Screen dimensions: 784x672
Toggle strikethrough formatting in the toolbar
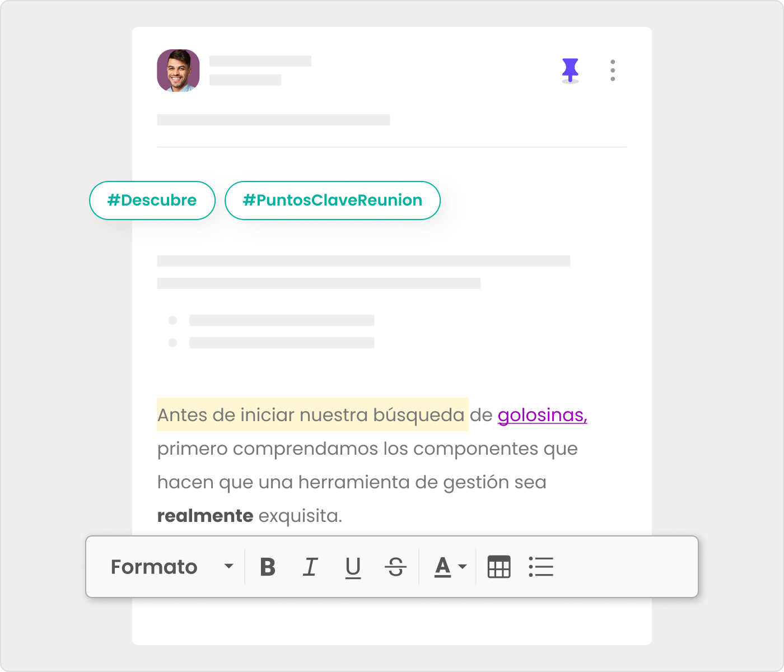click(395, 567)
